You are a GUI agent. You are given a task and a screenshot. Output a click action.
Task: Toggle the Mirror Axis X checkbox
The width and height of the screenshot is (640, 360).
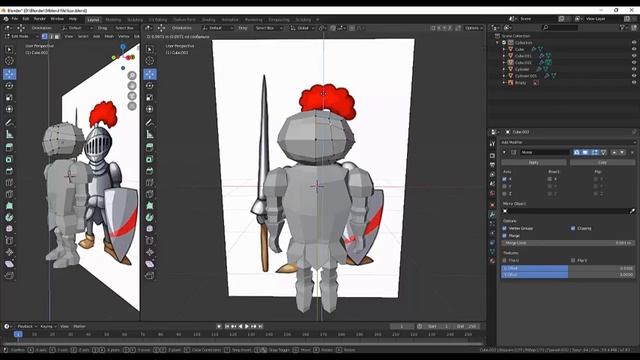[x=504, y=179]
